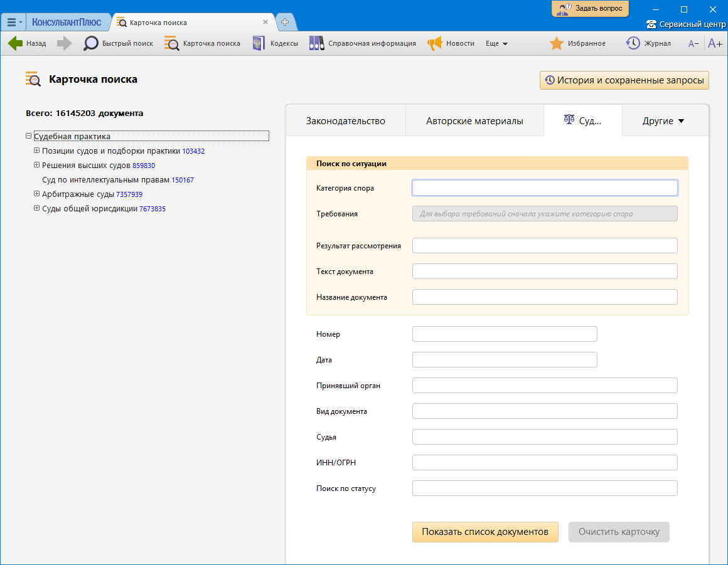Screen dimensions: 728x565
Task: Open the Другие tab dropdown
Action: [663, 121]
